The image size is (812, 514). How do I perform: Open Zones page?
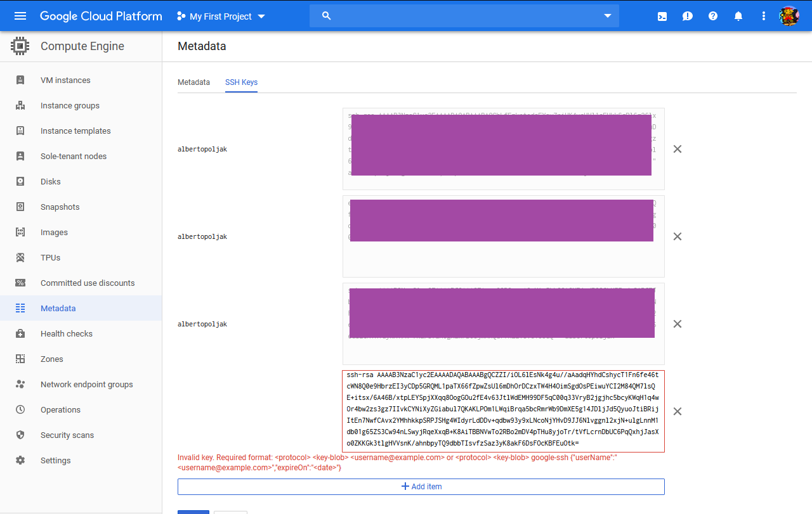(52, 359)
